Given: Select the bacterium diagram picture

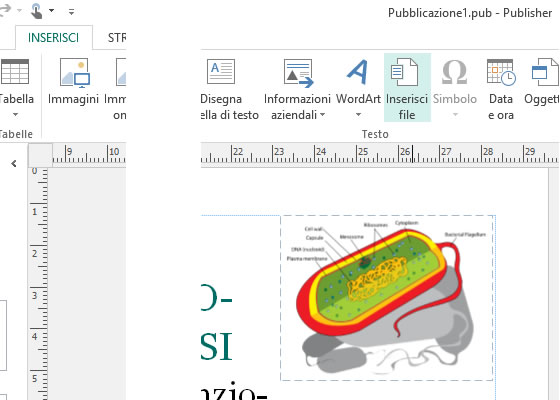Looking at the screenshot, I should click(387, 298).
